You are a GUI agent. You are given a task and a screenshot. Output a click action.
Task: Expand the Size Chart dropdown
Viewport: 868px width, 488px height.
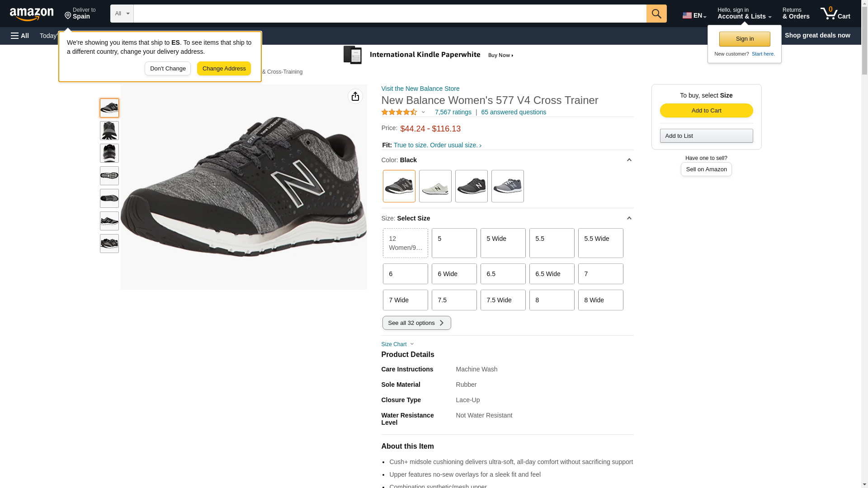[x=397, y=344]
